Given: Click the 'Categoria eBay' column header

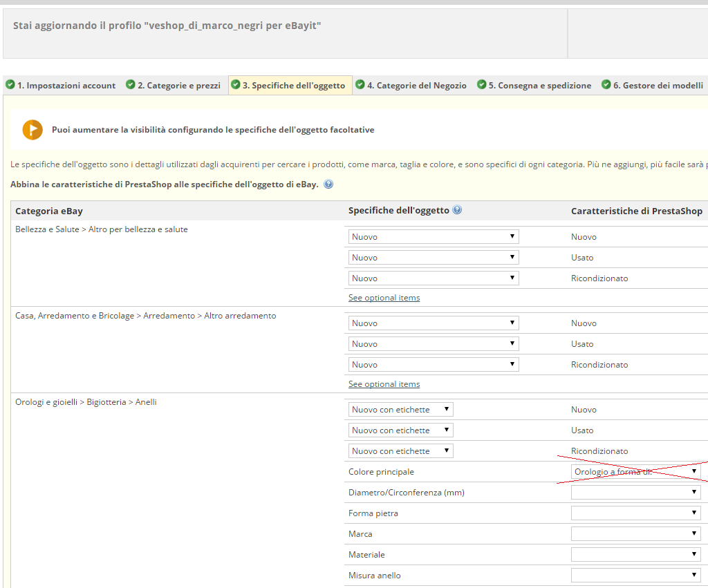Looking at the screenshot, I should [49, 211].
